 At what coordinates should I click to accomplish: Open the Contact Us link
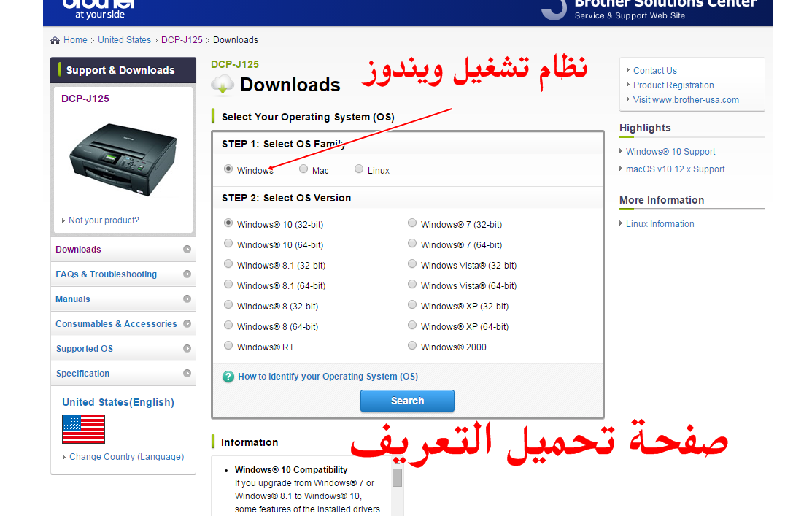(654, 71)
